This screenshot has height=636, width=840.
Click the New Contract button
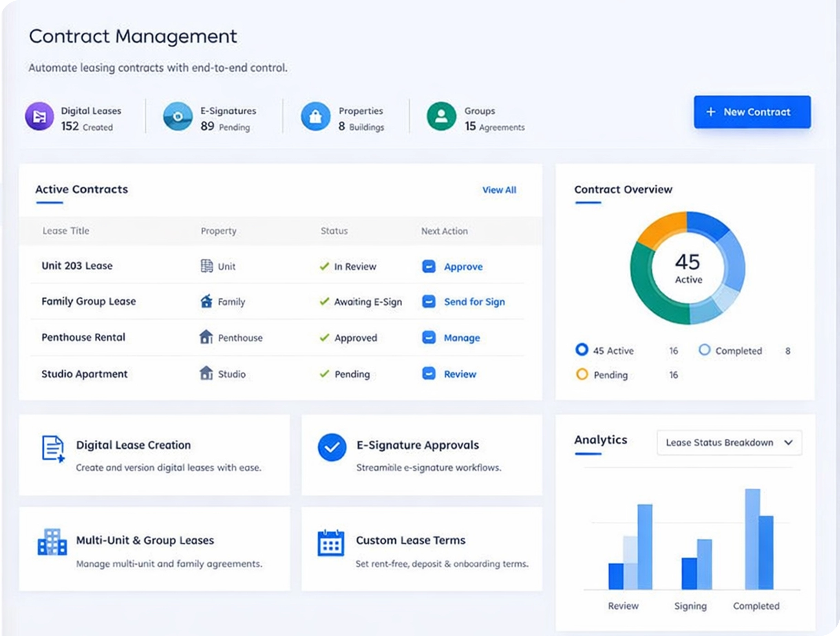pyautogui.click(x=752, y=112)
